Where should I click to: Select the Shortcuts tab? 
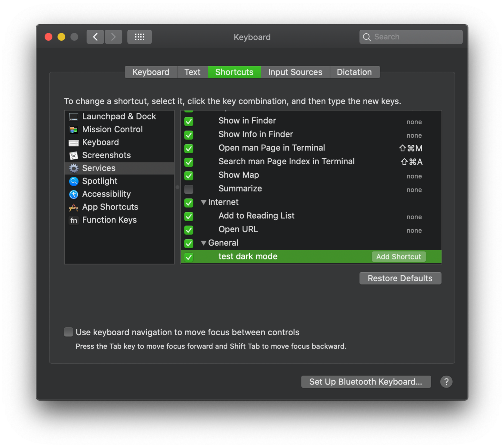point(234,72)
